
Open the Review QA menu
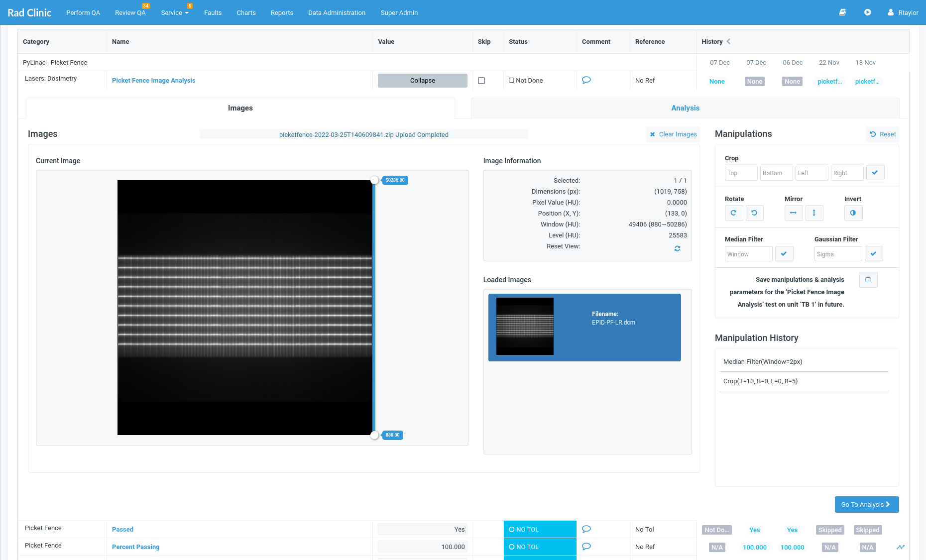point(130,12)
